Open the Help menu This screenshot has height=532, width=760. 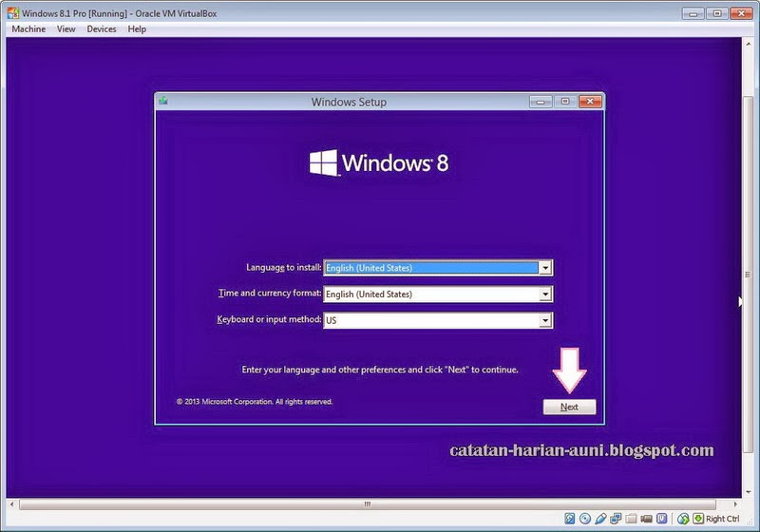[x=137, y=29]
